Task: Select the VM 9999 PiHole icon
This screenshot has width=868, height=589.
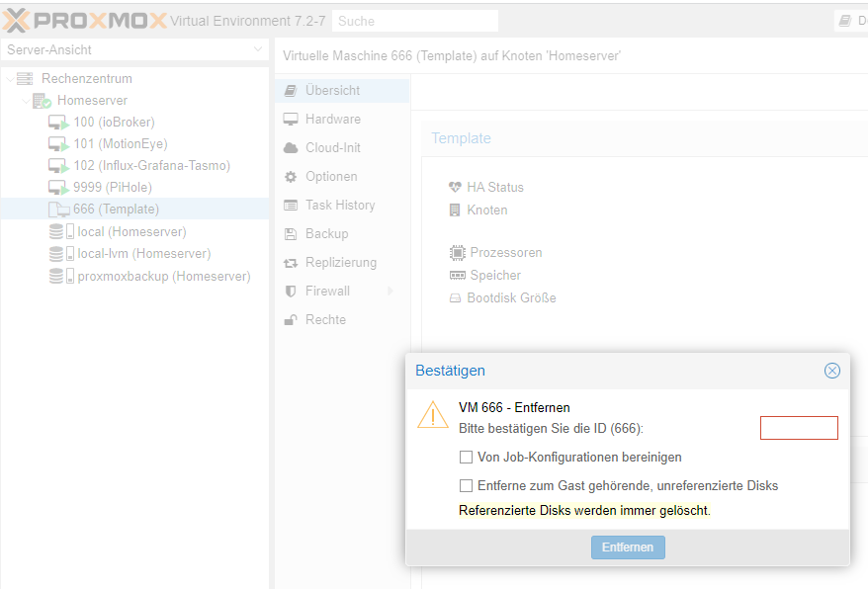Action: [x=58, y=187]
